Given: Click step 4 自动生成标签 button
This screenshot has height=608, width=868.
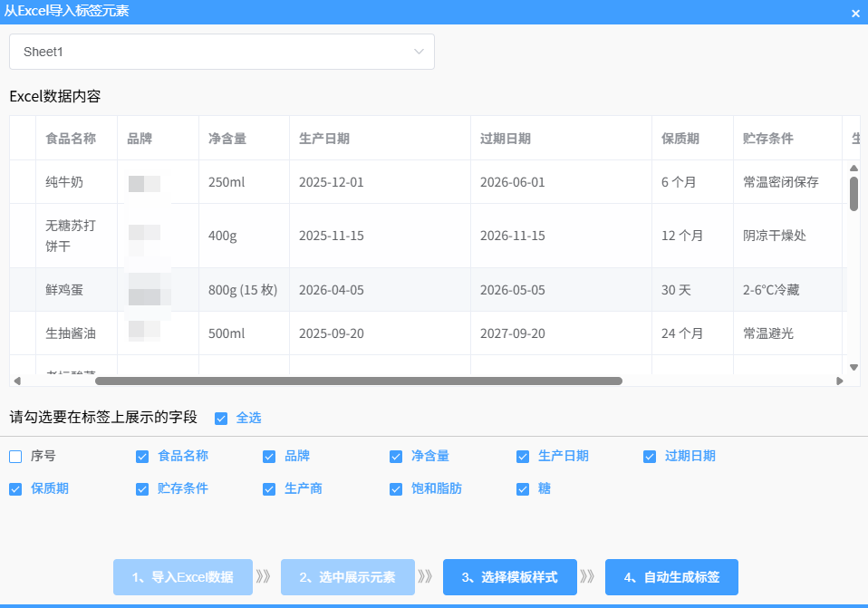Looking at the screenshot, I should pos(671,577).
